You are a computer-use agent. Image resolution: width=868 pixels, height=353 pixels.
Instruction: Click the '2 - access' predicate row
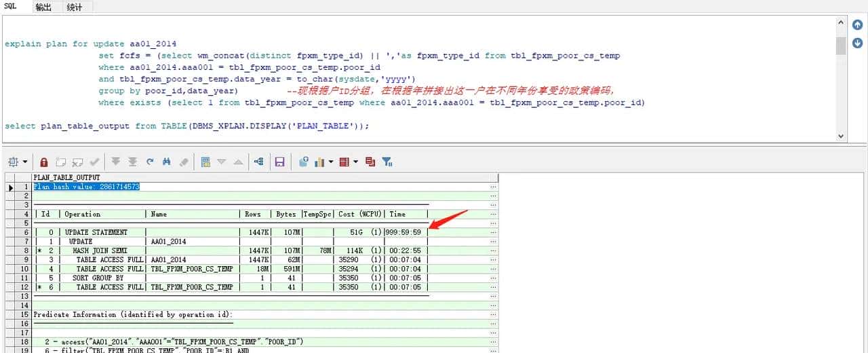pos(174,341)
